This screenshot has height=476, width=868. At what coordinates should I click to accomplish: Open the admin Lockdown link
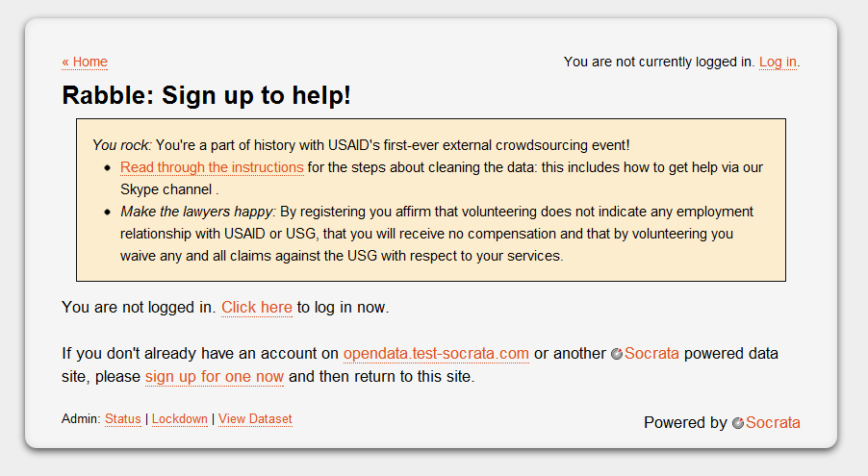180,419
